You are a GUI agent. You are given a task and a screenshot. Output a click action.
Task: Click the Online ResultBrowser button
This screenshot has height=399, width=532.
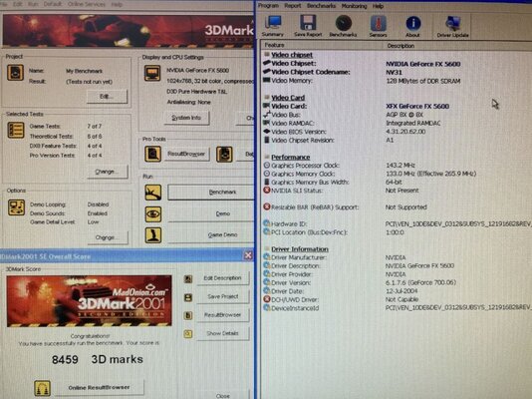pyautogui.click(x=99, y=387)
